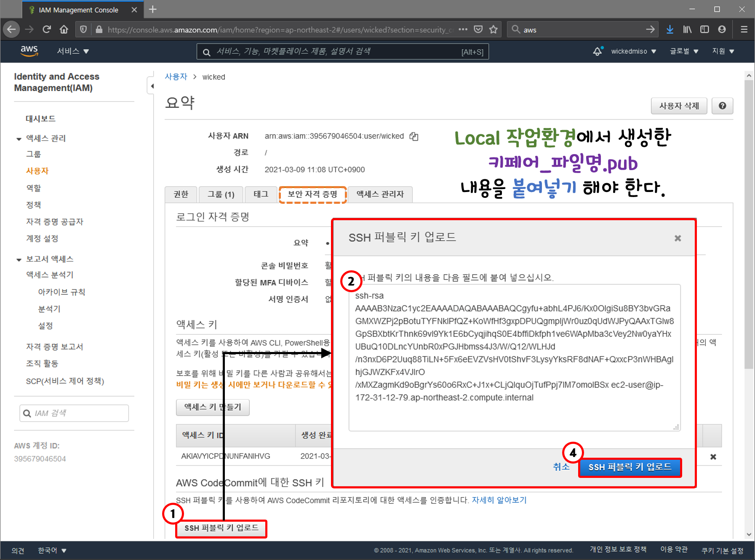
Task: Open 사용자 in the IAM sidebar
Action: coord(37,171)
